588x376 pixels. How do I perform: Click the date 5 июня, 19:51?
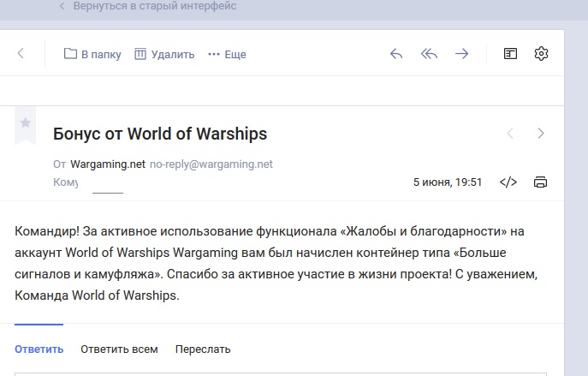(448, 182)
